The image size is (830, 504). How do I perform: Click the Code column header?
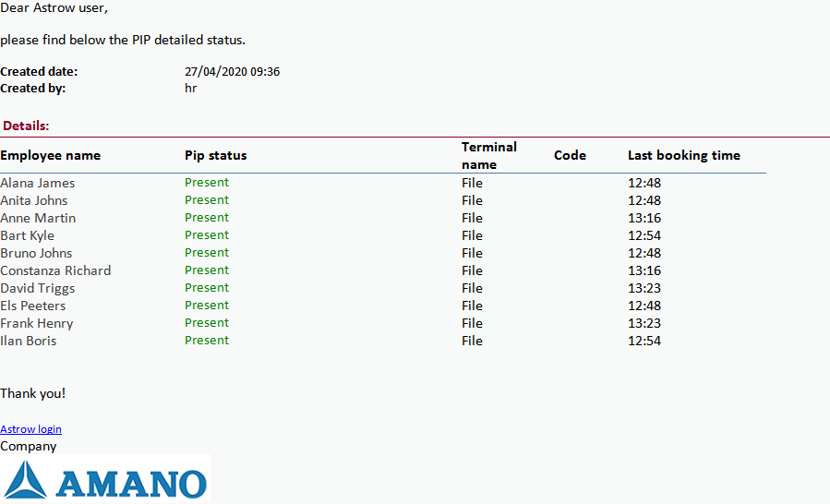(x=570, y=155)
